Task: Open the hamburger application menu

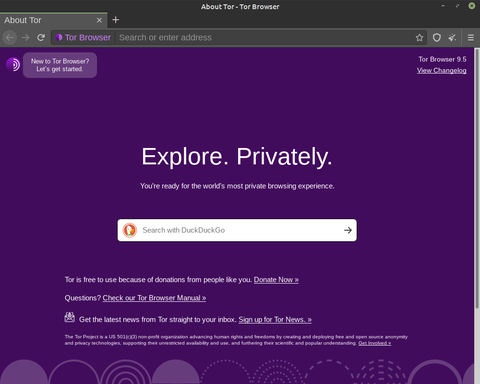Action: pos(471,38)
